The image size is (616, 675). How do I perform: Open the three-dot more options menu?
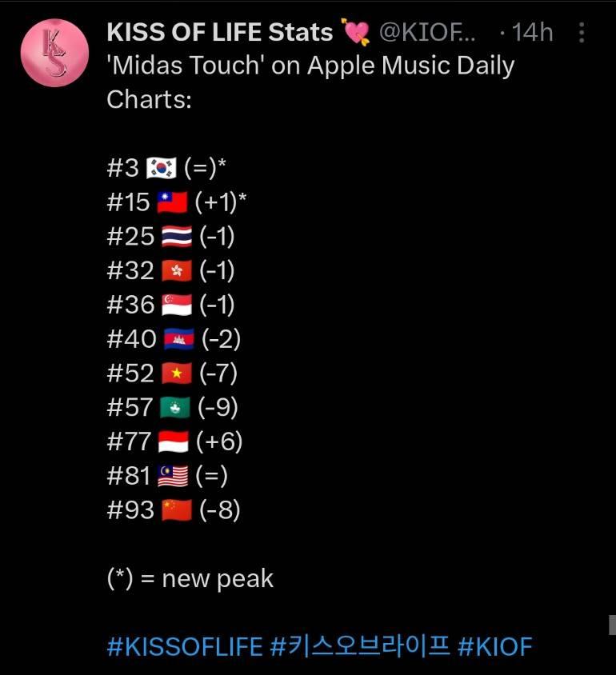point(582,33)
